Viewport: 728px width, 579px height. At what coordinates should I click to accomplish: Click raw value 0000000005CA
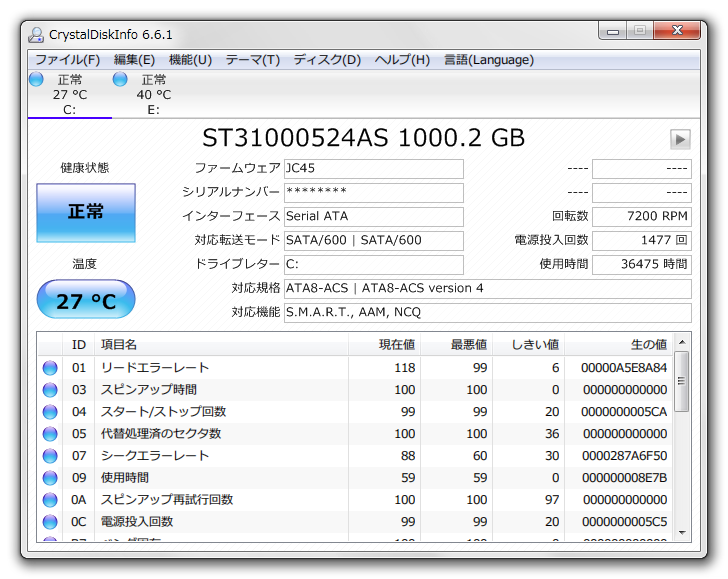click(x=624, y=412)
